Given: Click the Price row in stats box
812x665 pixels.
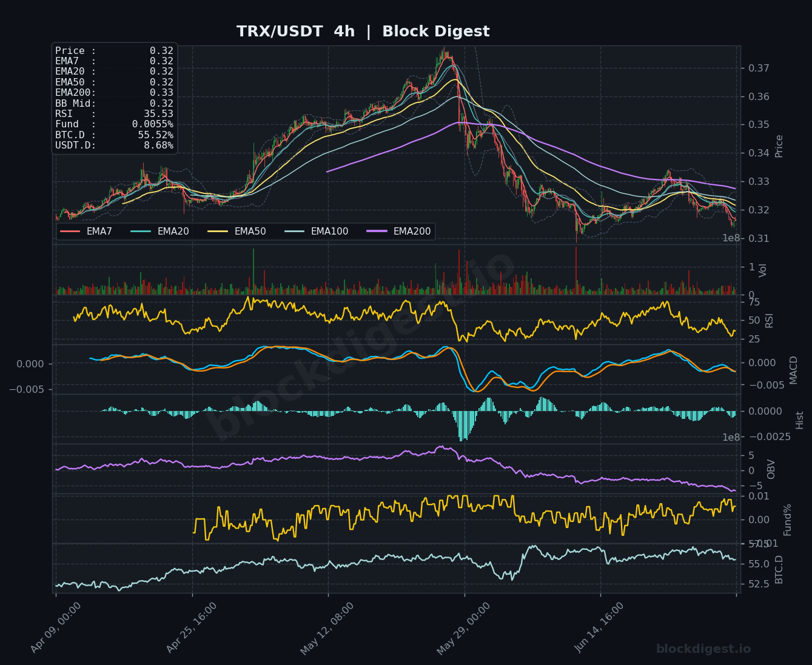Looking at the screenshot, I should coord(114,51).
